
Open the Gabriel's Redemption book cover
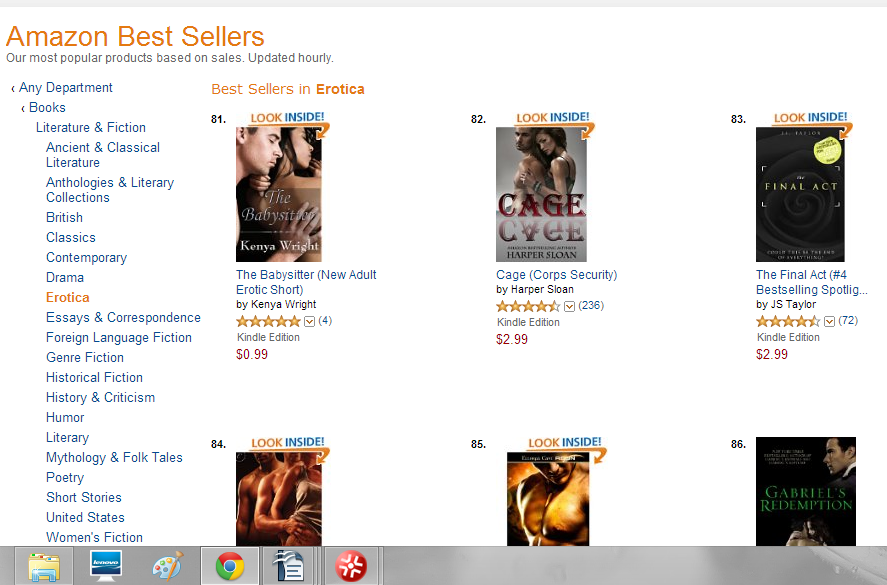(x=806, y=491)
